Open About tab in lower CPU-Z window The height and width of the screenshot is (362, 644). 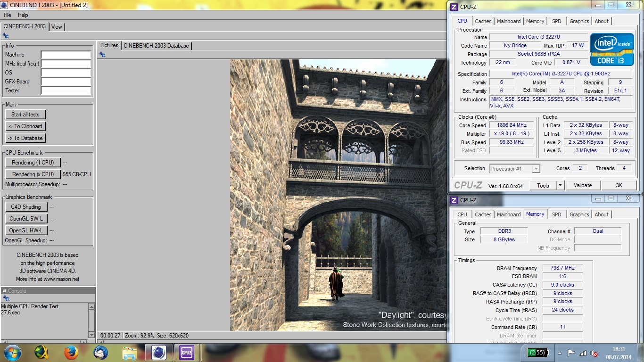coord(602,214)
